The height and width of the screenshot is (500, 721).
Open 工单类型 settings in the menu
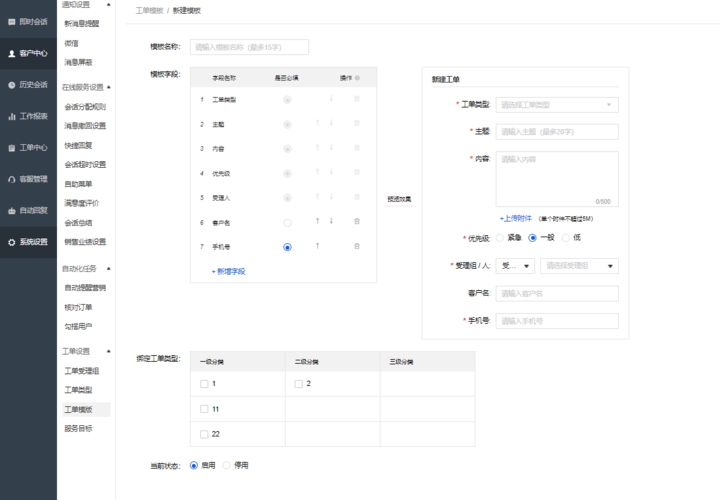(x=78, y=390)
